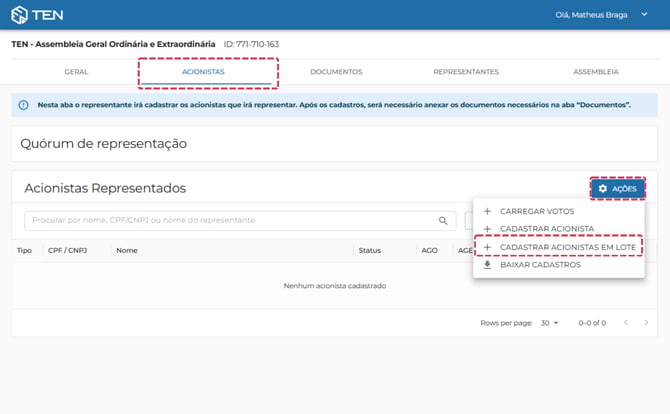Click the gear icon on Ações button
Screen dimensions: 670x414
pos(602,188)
